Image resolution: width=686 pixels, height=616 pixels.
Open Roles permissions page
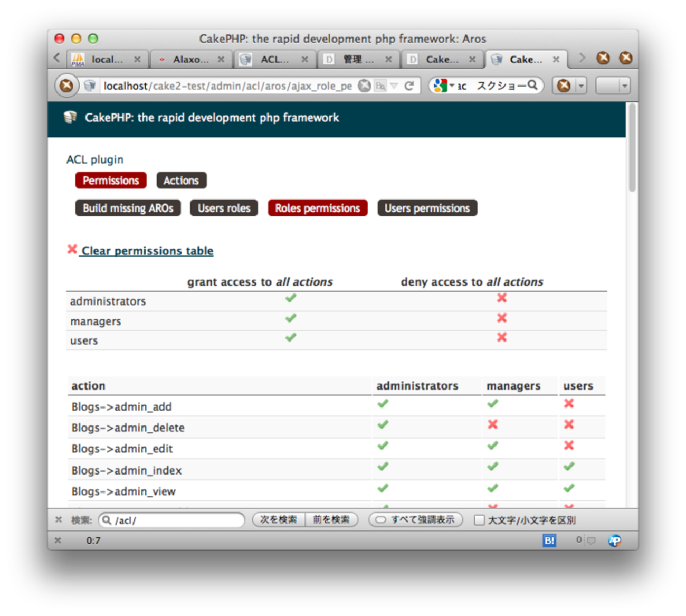pos(318,208)
